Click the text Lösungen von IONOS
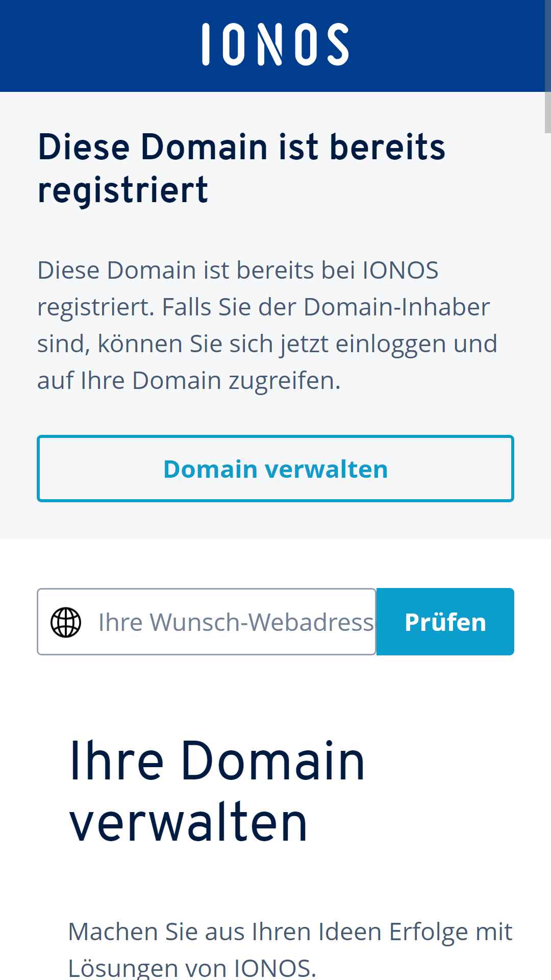 coord(192,968)
